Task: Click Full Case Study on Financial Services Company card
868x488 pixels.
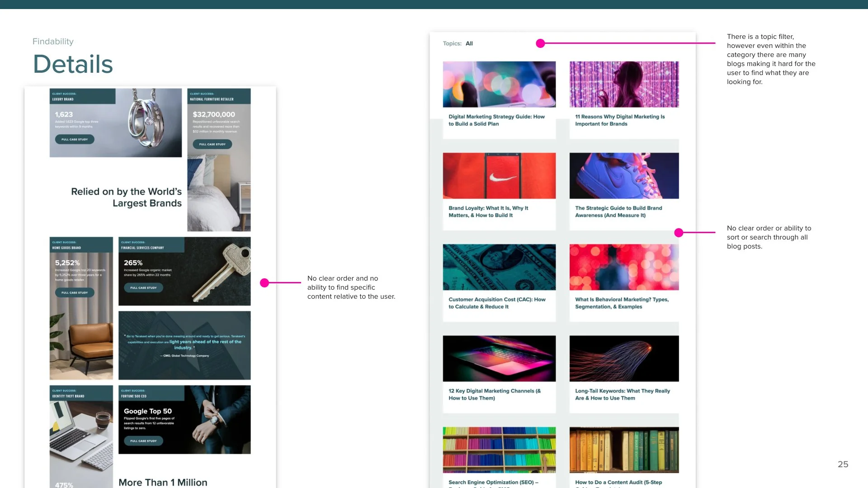Action: click(143, 288)
